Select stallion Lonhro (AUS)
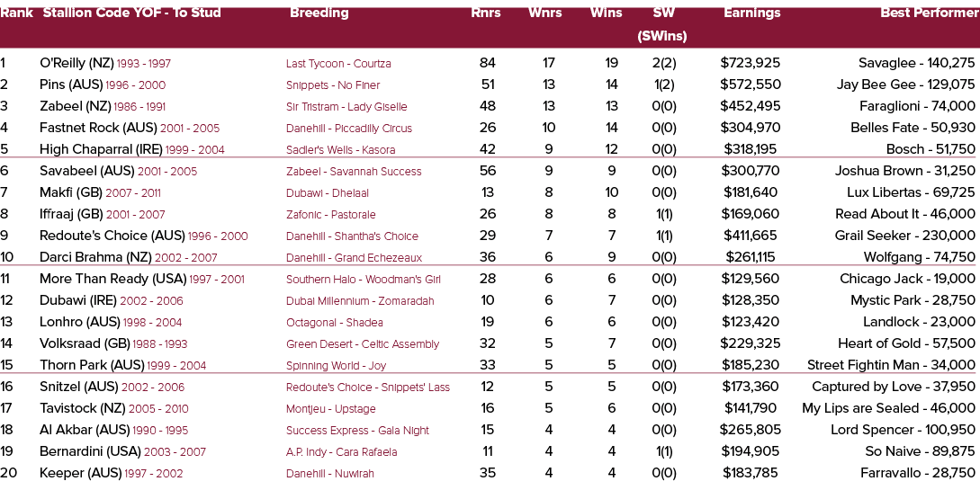 (x=79, y=322)
